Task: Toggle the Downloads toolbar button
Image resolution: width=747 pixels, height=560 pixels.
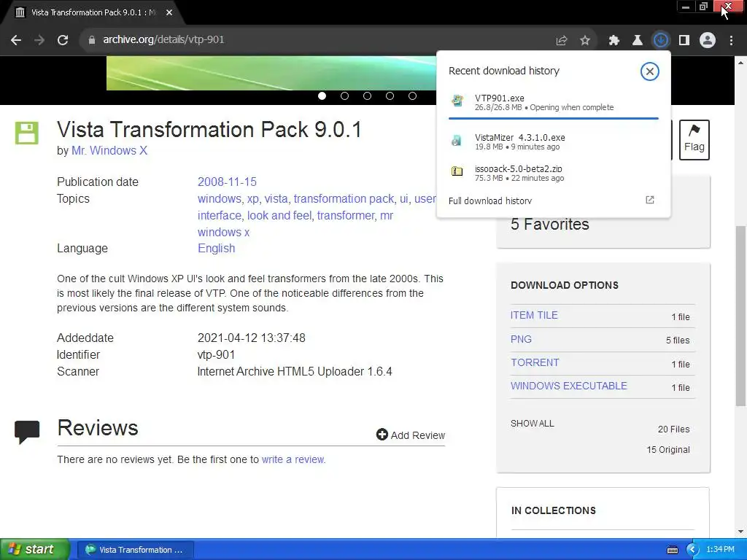Action: point(661,41)
